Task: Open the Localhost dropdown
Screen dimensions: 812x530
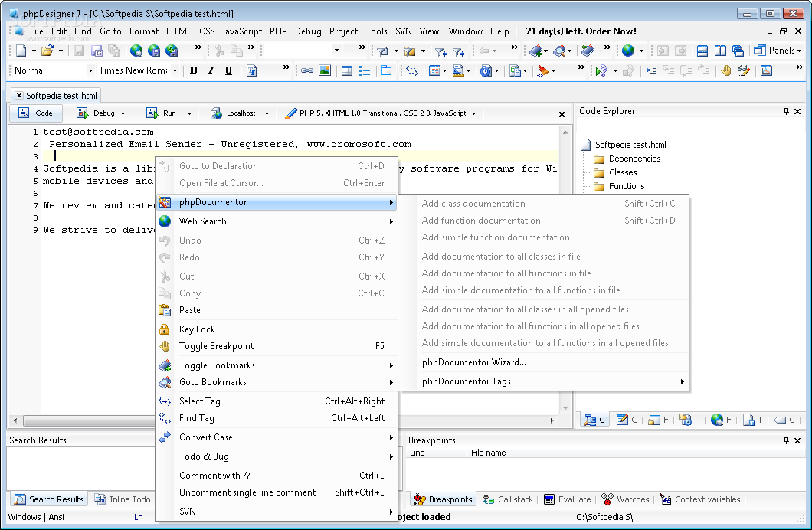Action: pos(267,113)
